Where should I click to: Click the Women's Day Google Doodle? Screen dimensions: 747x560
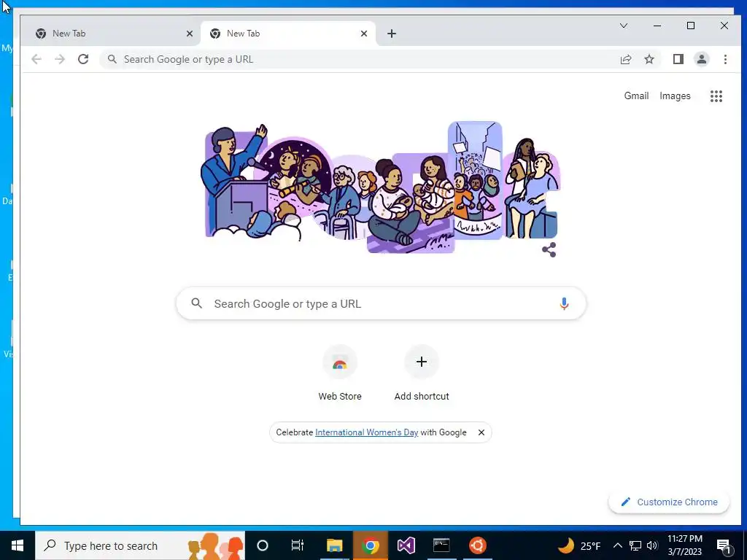coord(381,187)
